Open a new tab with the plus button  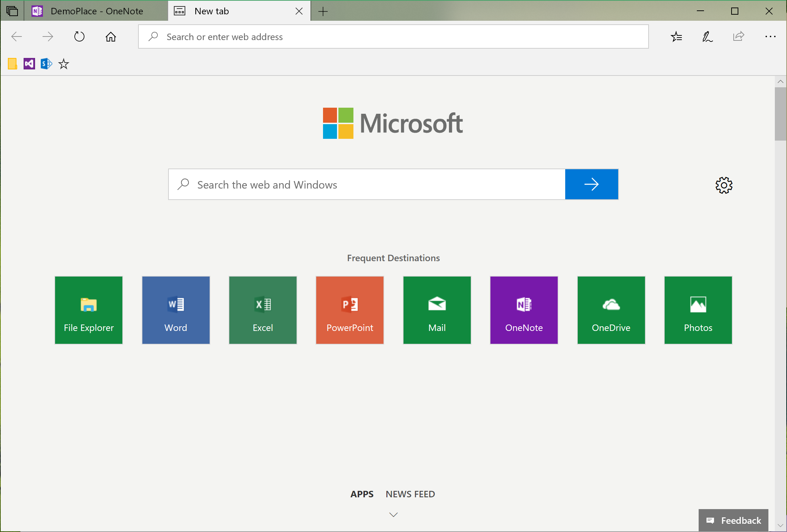[x=323, y=11]
